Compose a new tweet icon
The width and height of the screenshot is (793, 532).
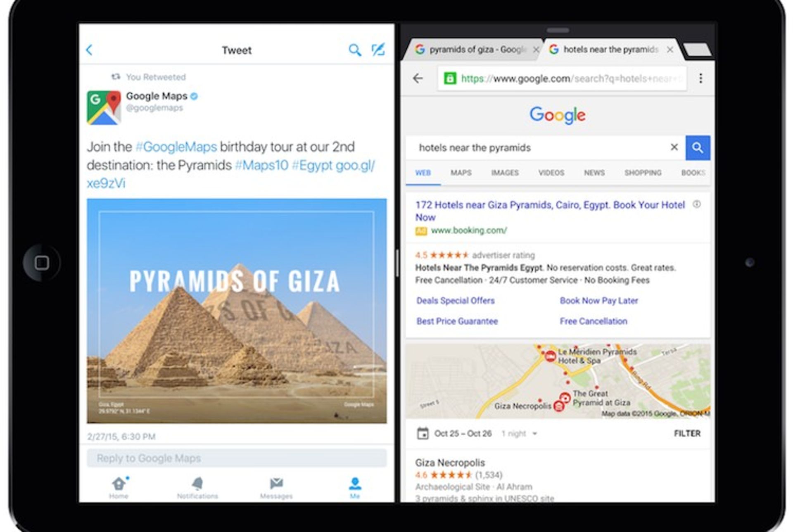pos(378,50)
